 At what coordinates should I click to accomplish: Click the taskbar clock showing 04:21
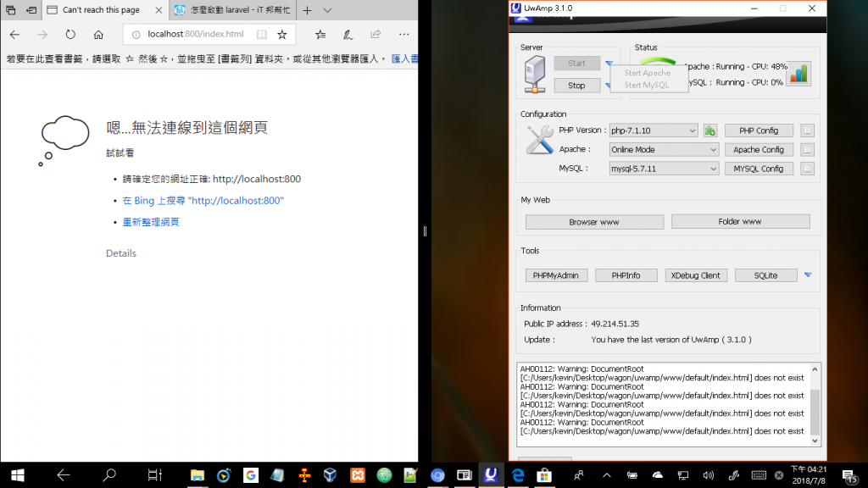(808, 475)
